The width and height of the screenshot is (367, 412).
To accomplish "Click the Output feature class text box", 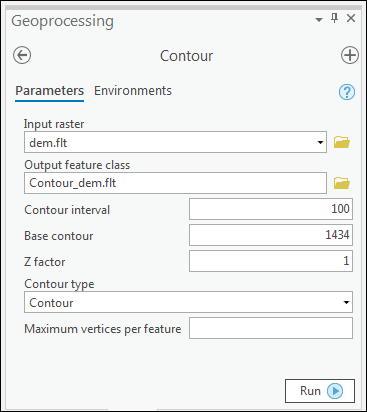I will click(175, 183).
